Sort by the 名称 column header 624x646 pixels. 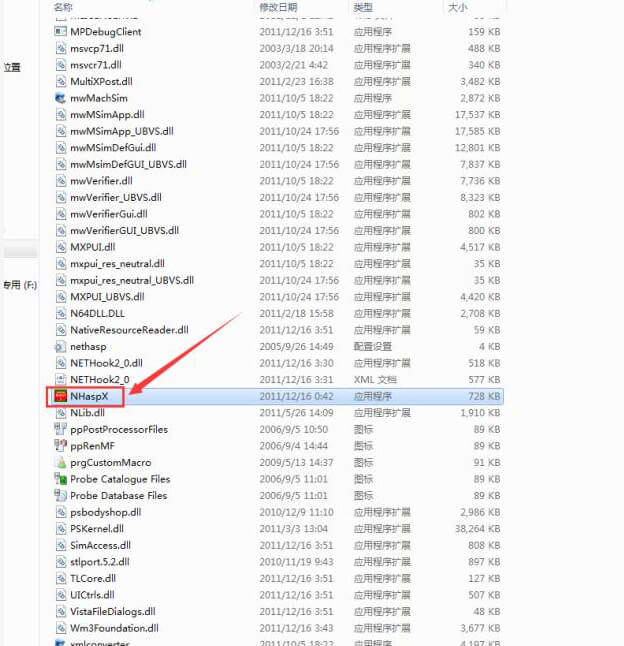63,7
